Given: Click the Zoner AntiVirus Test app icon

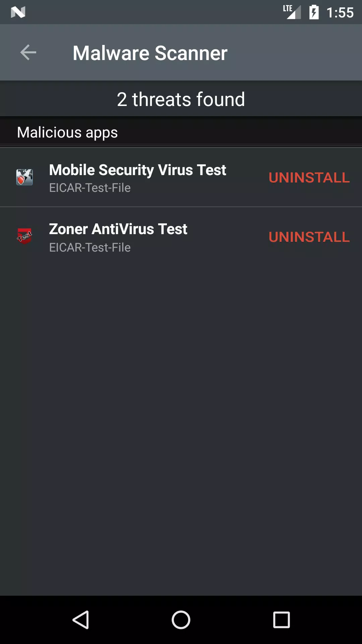Looking at the screenshot, I should coord(24,236).
